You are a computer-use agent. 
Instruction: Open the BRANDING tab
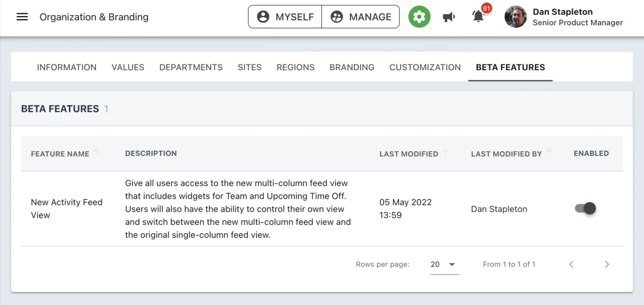(352, 67)
